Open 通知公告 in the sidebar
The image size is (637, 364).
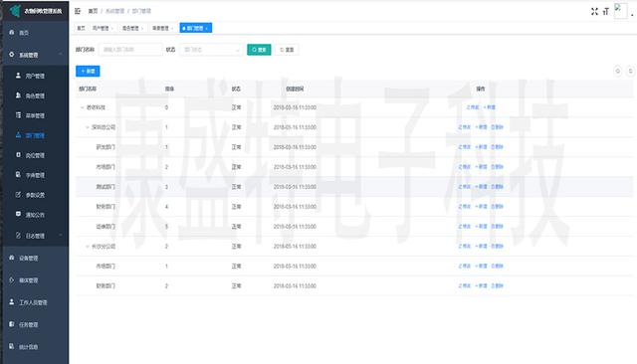(x=35, y=215)
